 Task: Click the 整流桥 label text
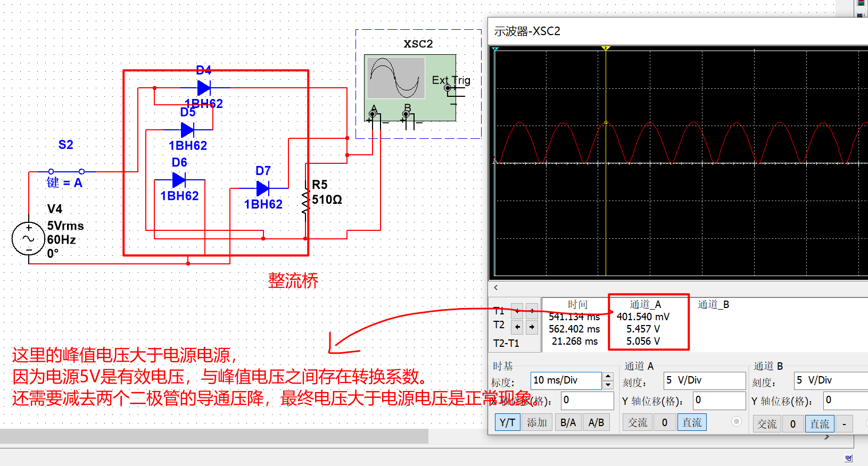tap(293, 280)
